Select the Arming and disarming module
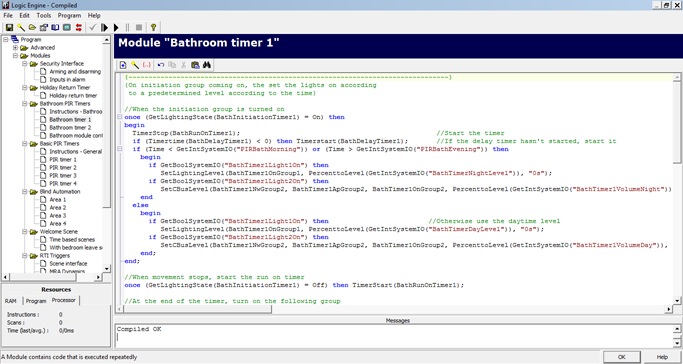The width and height of the screenshot is (683, 364). click(x=75, y=71)
